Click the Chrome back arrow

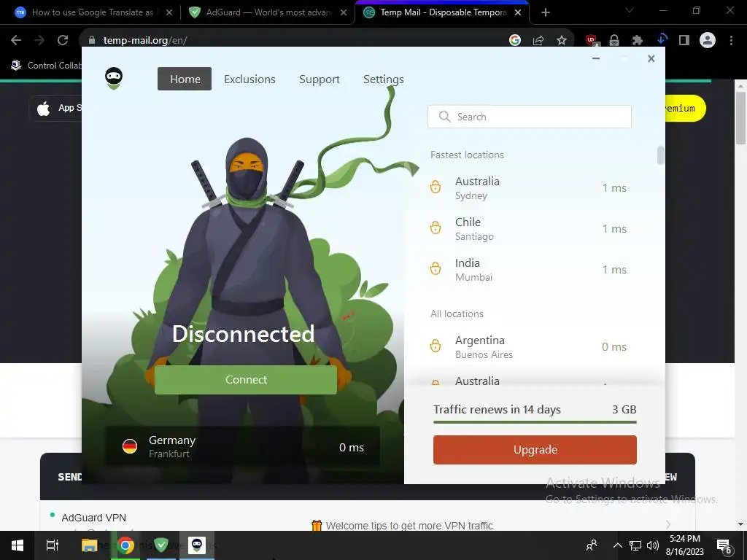coord(16,41)
